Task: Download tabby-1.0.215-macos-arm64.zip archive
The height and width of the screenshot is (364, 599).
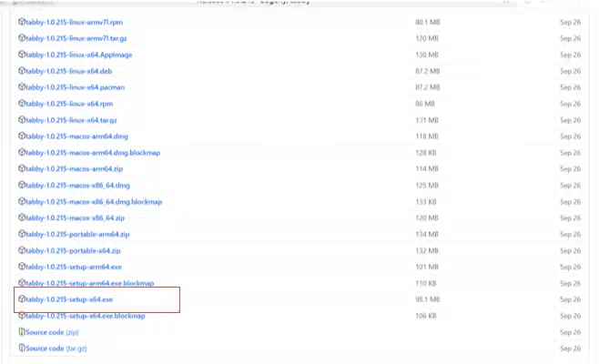Action: [74, 168]
